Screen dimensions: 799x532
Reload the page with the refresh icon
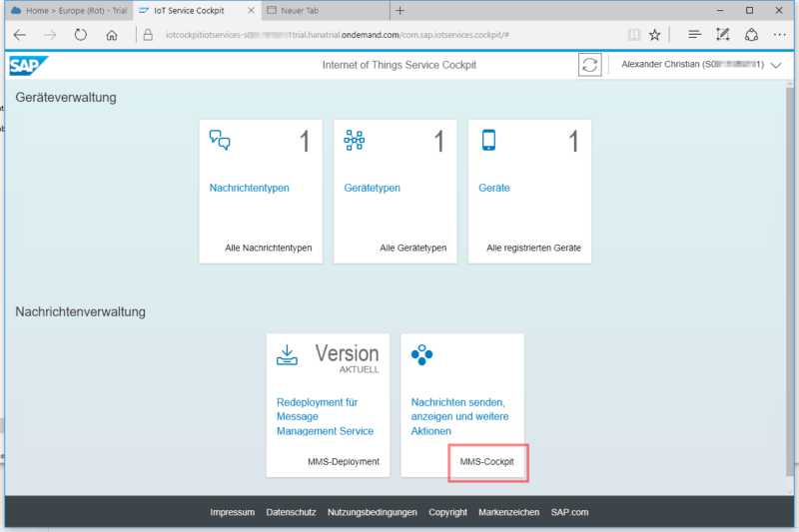coord(81,35)
